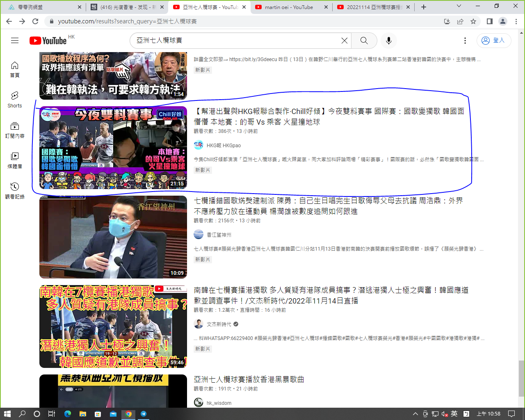Open the YouTube hamburger guide menu
This screenshot has height=420, width=525.
(15, 40)
